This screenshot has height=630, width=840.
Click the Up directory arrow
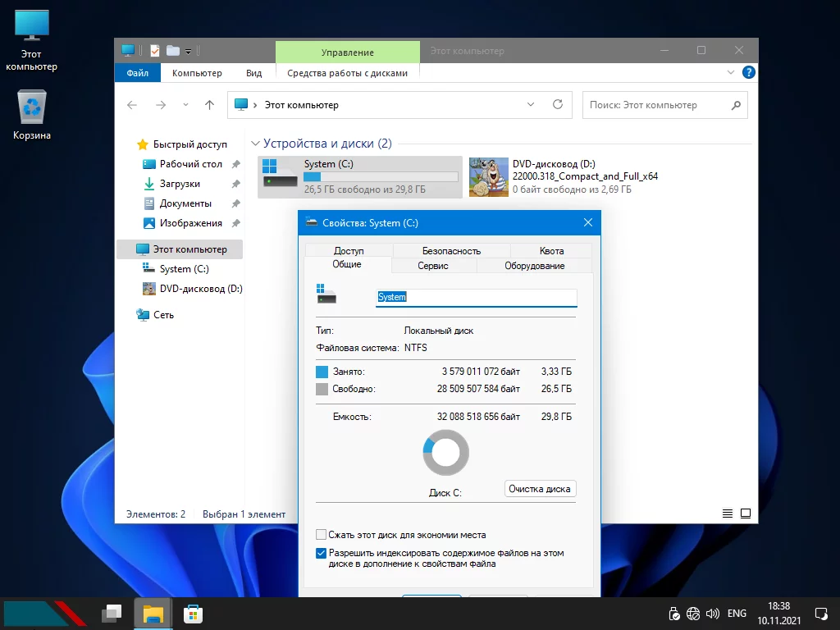[209, 105]
